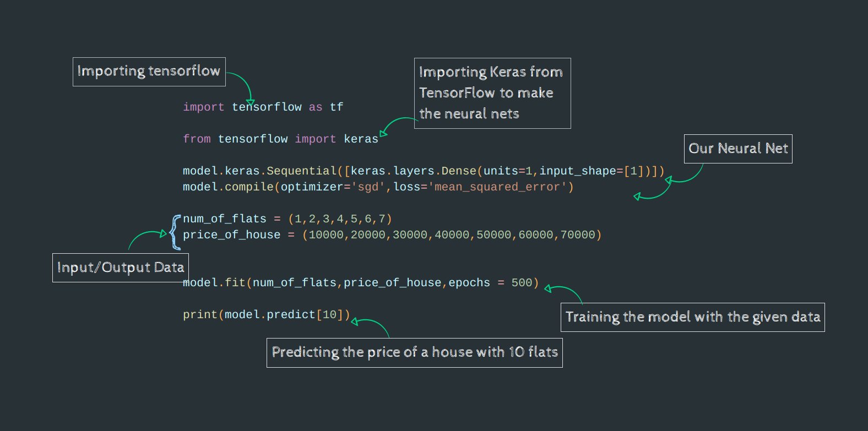
Task: Click the blue curly brace beside the data
Action: (175, 232)
